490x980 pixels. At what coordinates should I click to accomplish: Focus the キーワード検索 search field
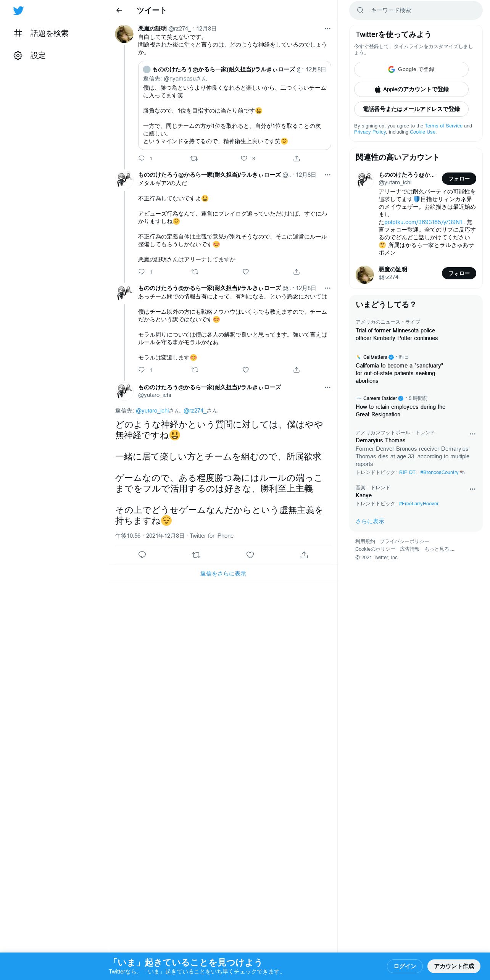pos(416,10)
